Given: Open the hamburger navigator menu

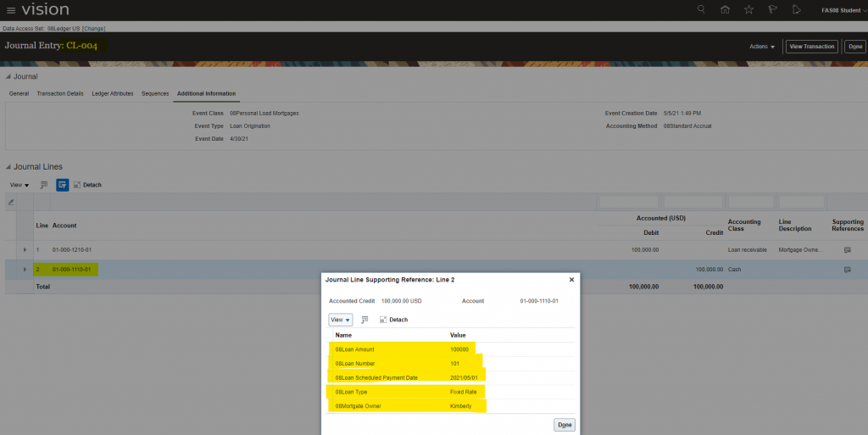Looking at the screenshot, I should click(x=11, y=9).
